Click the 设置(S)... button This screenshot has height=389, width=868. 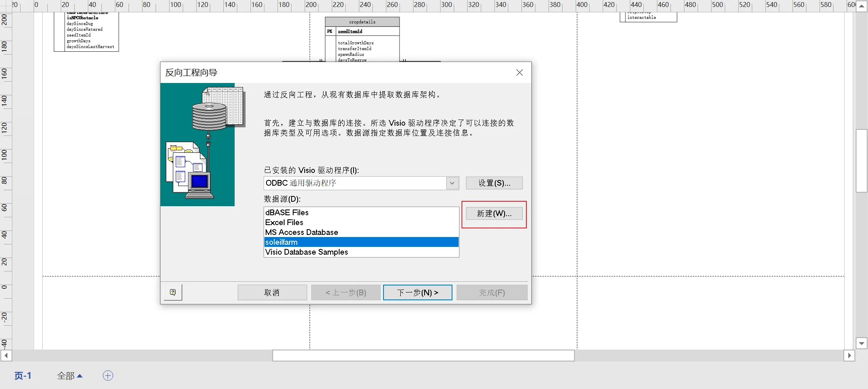494,183
